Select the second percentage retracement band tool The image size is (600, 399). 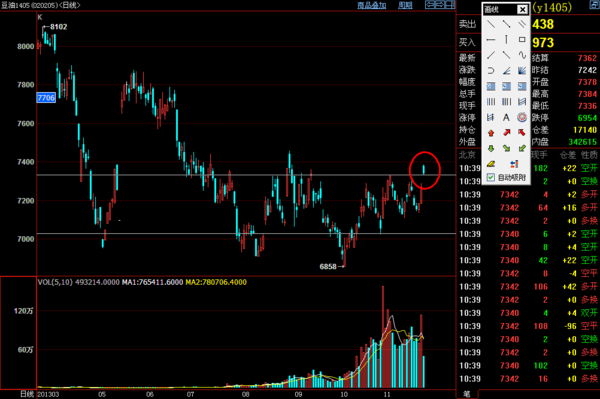click(506, 86)
